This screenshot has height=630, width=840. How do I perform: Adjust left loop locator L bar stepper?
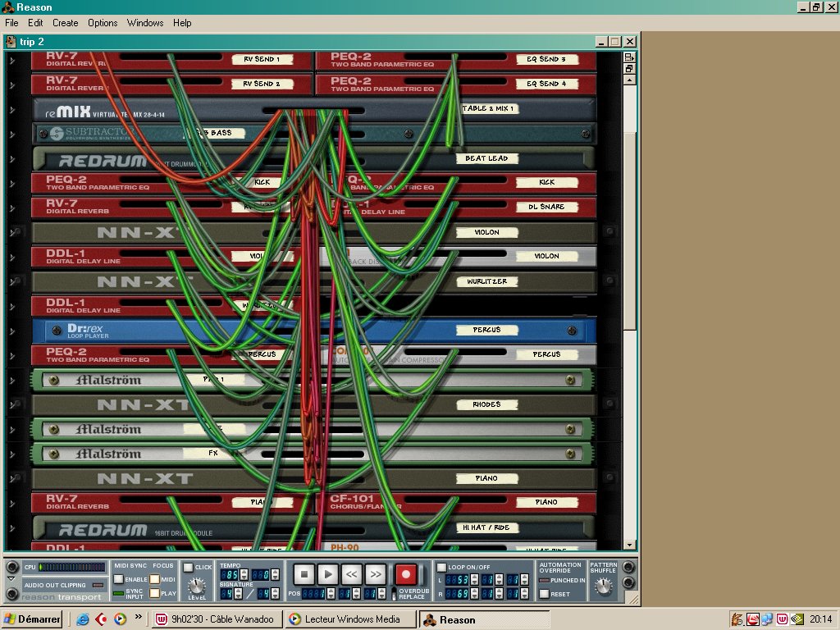[x=474, y=580]
